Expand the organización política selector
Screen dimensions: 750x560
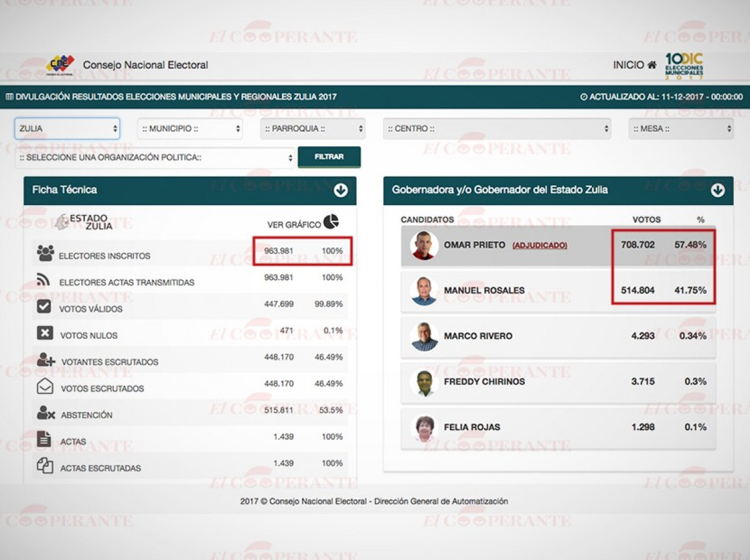pos(155,157)
